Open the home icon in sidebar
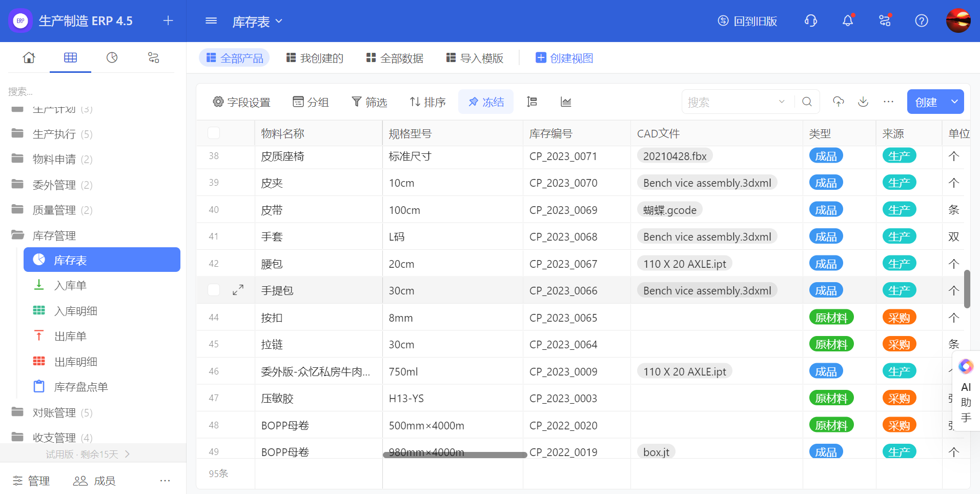This screenshot has width=980, height=494. point(29,57)
